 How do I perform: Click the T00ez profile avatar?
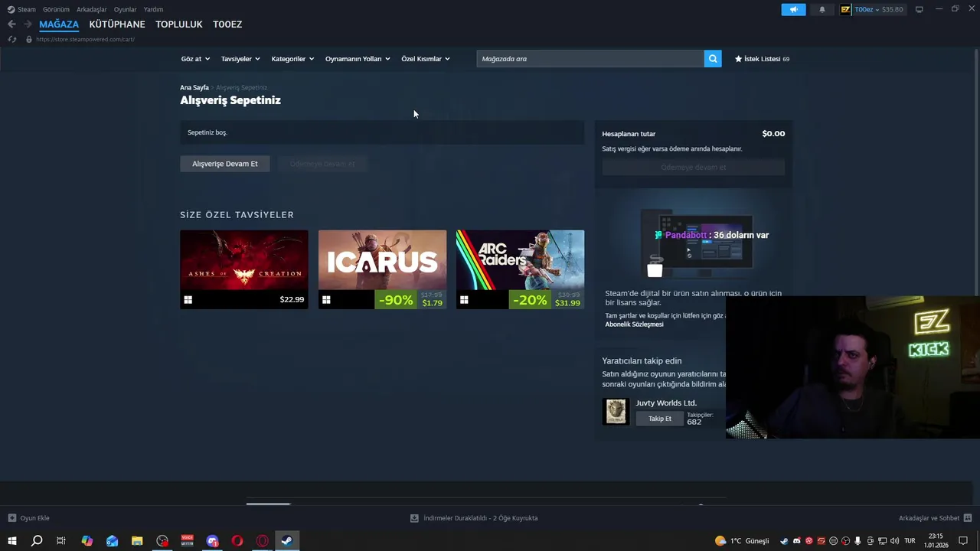846,9
